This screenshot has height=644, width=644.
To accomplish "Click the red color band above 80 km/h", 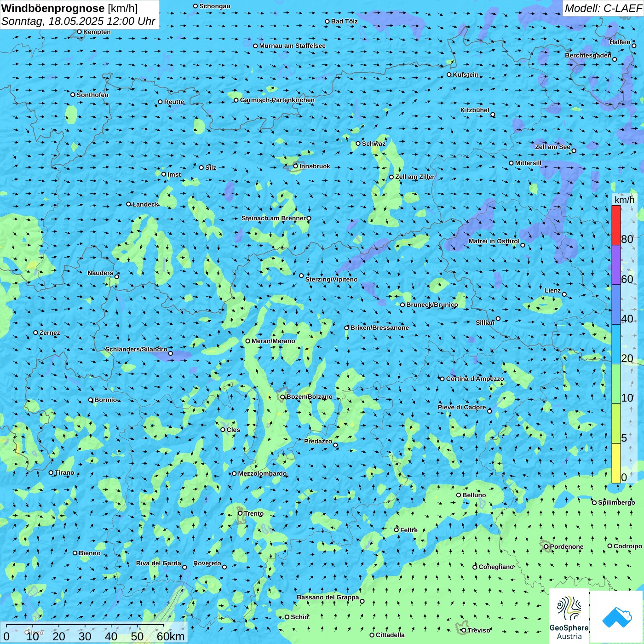I will (x=616, y=225).
